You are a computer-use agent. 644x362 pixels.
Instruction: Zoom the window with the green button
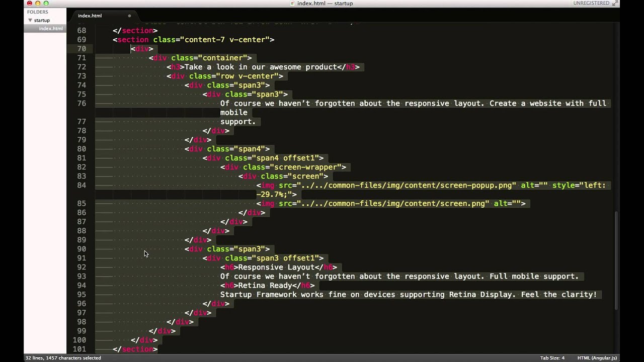46,4
